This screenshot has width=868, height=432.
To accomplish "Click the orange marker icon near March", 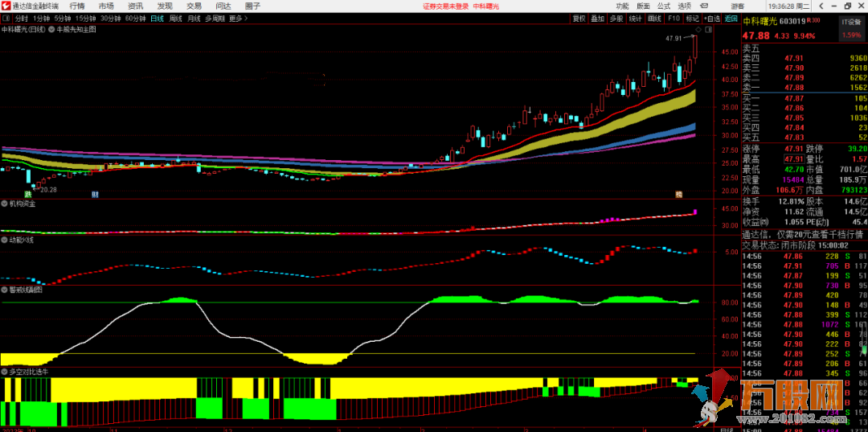I will [x=678, y=195].
